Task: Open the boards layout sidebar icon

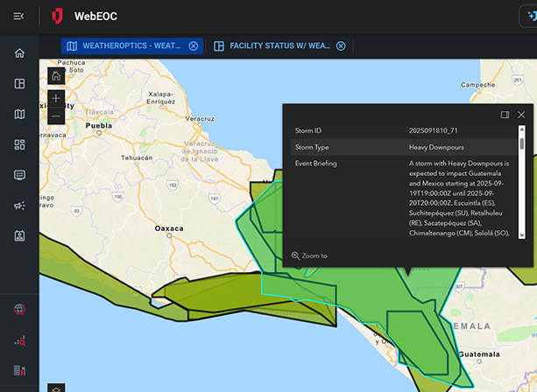Action: tap(19, 84)
